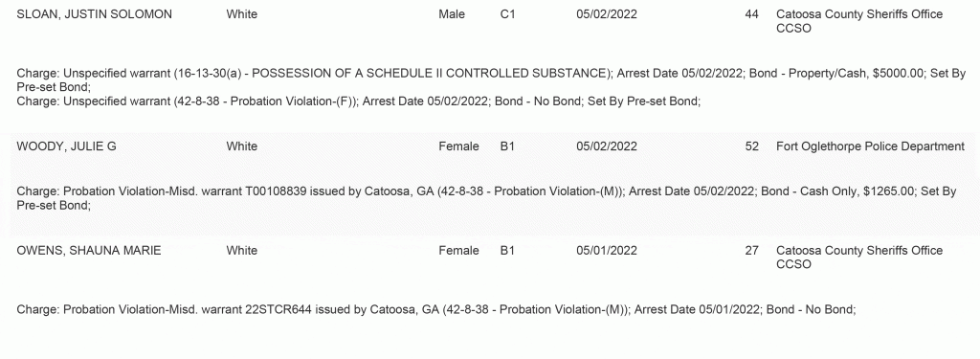Click the Male gender entry
This screenshot has height=359, width=980.
tap(452, 14)
